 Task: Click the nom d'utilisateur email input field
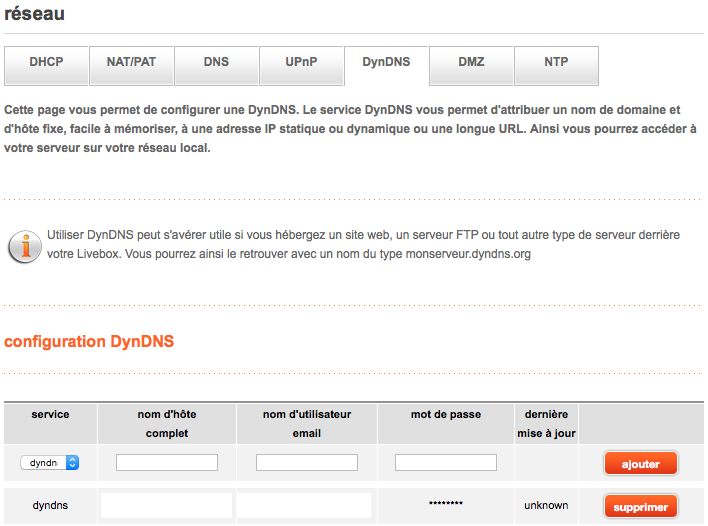[307, 462]
